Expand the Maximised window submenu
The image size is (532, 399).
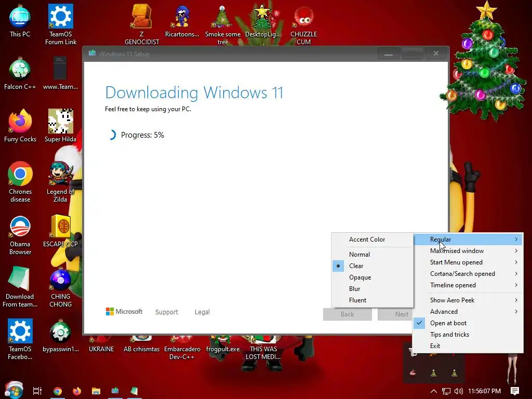click(x=468, y=251)
